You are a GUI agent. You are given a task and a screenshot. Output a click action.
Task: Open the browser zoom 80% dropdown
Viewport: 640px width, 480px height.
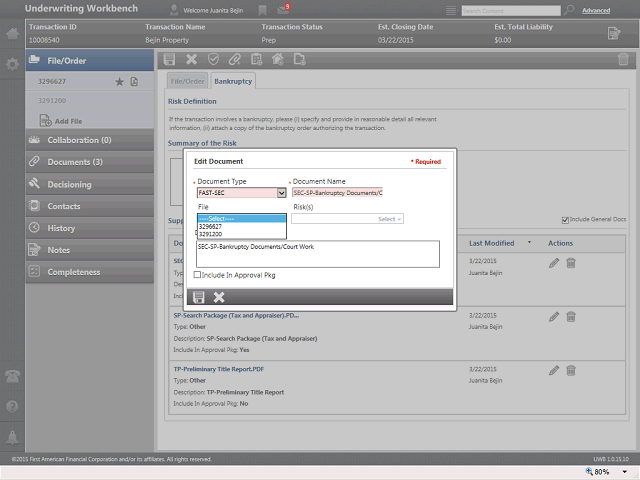[624, 472]
